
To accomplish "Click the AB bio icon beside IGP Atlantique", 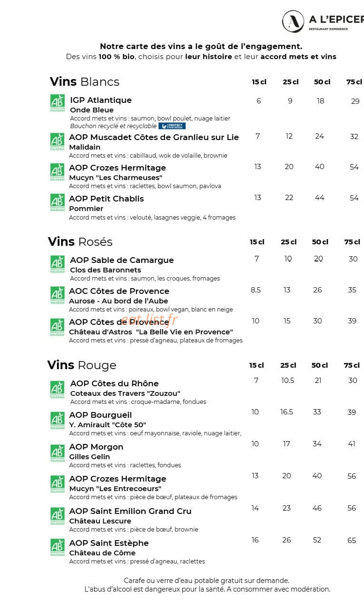I will (57, 103).
